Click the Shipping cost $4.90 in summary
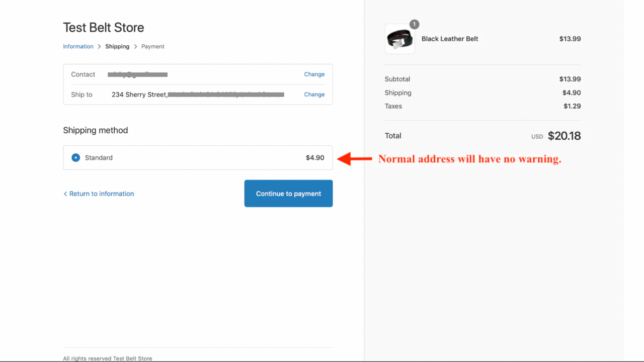The width and height of the screenshot is (644, 362). point(572,93)
